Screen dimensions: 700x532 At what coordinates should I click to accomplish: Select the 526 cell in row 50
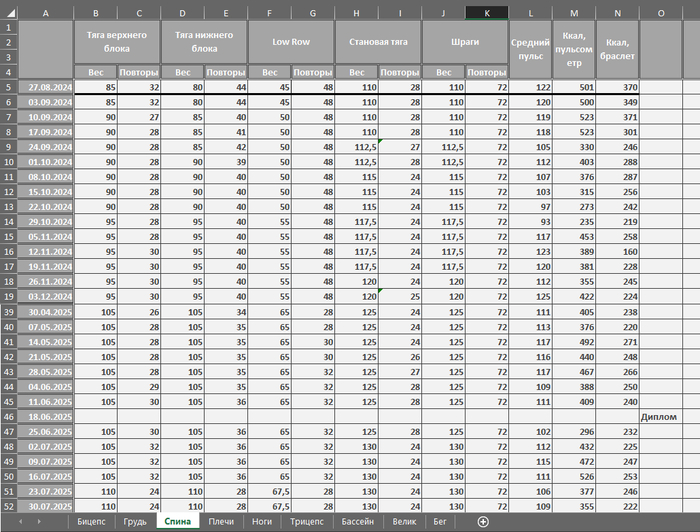point(574,477)
